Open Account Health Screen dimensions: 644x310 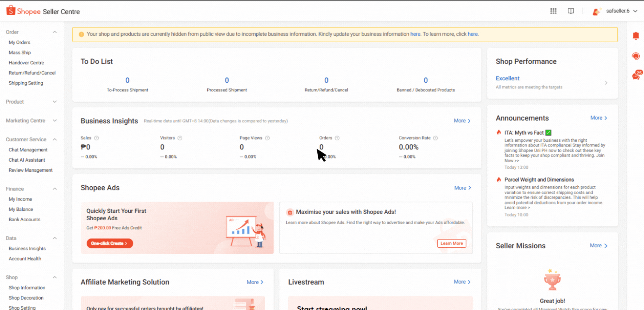click(x=25, y=259)
